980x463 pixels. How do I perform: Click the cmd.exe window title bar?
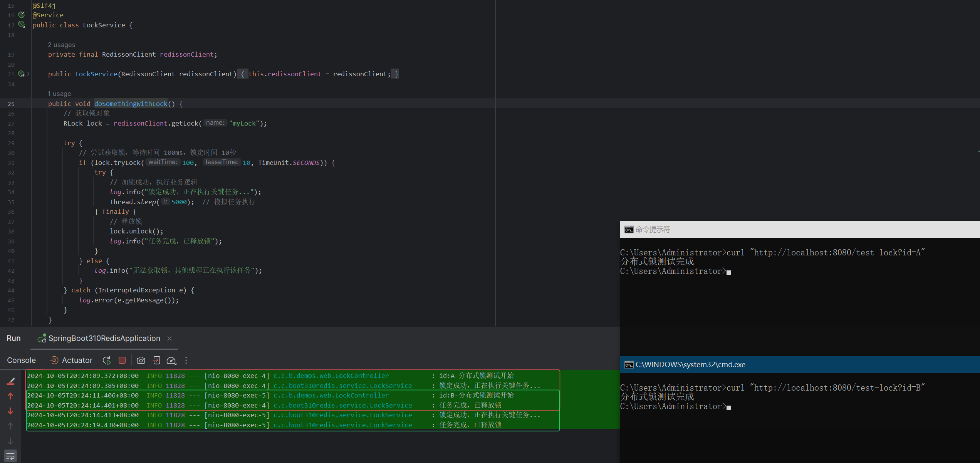point(800,364)
